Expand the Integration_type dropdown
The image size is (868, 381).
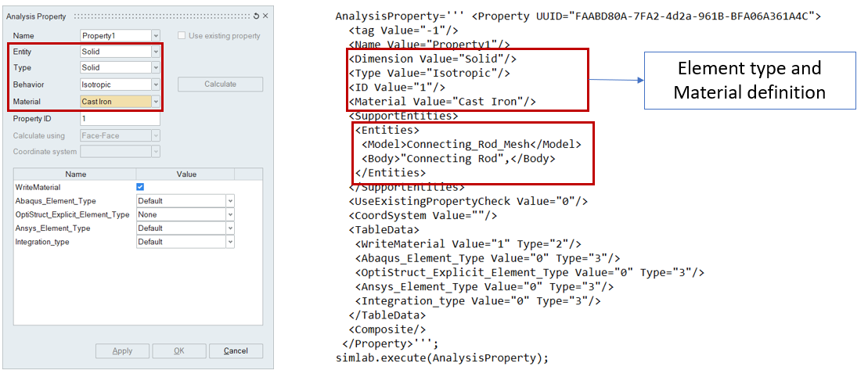(230, 242)
